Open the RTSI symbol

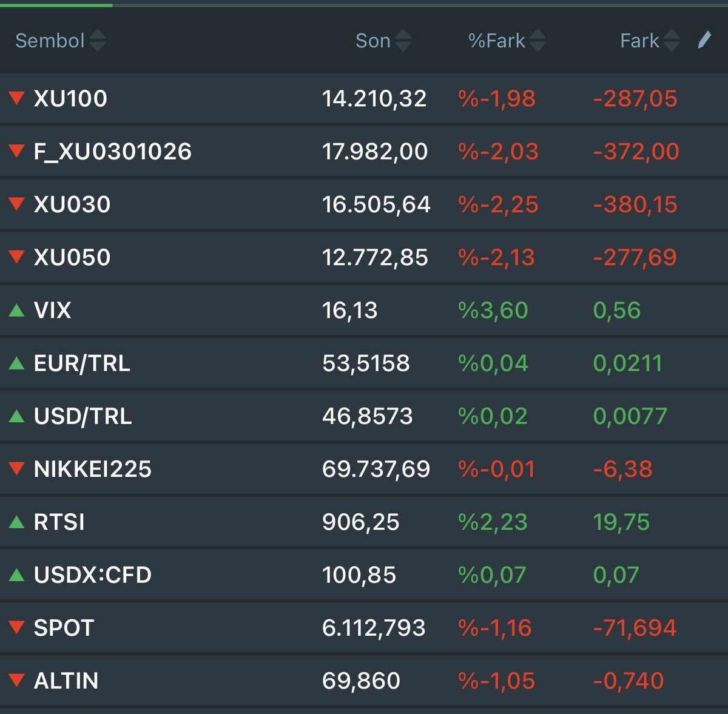59,522
